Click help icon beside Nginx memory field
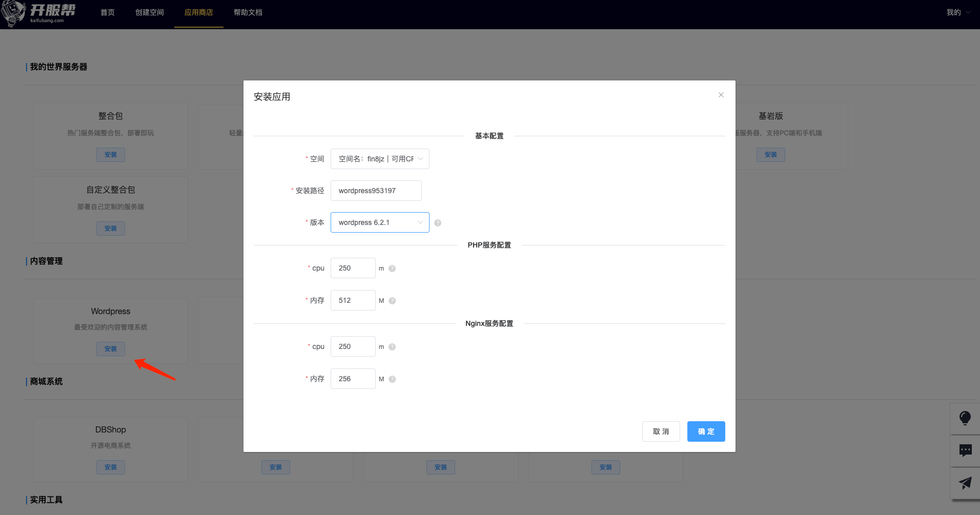The height and width of the screenshot is (515, 980). (392, 379)
